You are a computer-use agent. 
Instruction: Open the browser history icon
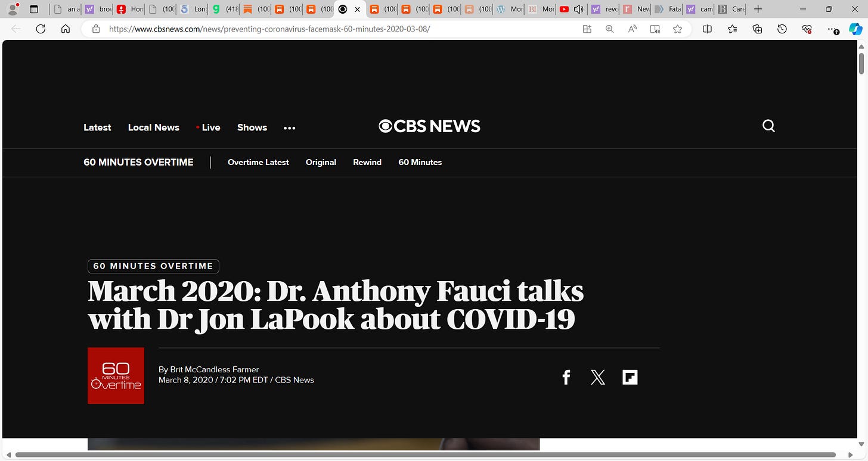782,29
